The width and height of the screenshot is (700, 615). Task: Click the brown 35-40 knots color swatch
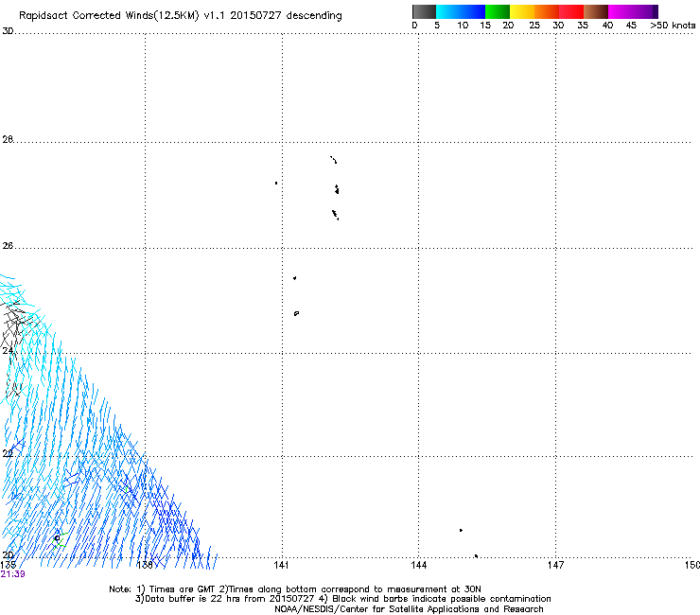click(x=596, y=11)
